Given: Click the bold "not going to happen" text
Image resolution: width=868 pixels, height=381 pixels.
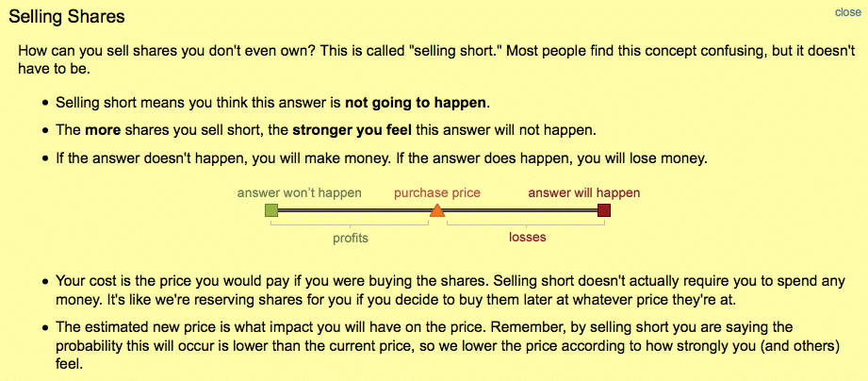Looking at the screenshot, I should point(416,103).
